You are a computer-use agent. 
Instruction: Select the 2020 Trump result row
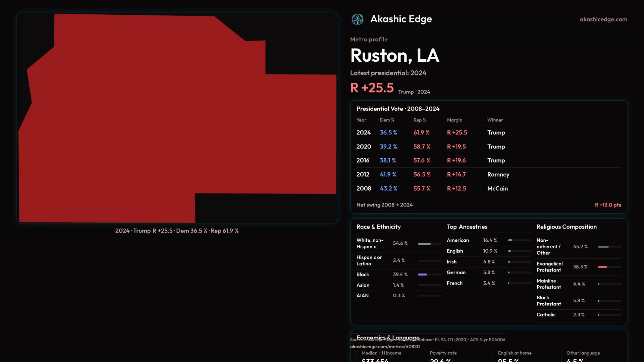[488, 147]
